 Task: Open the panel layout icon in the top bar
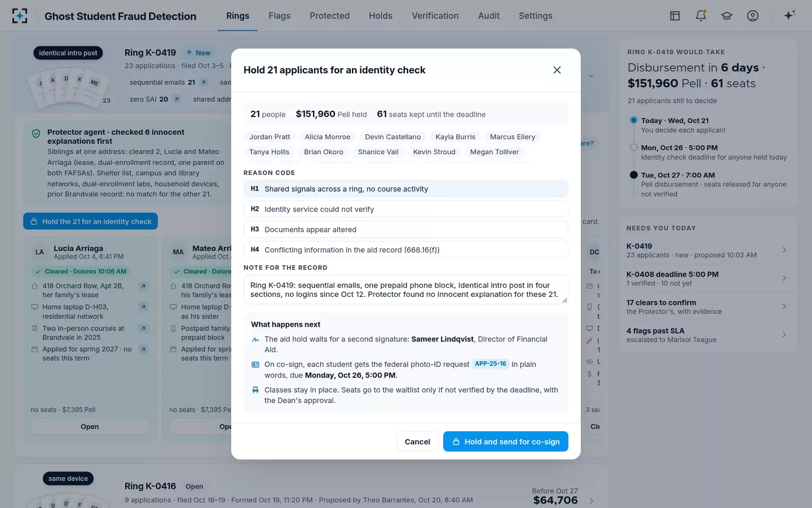pyautogui.click(x=675, y=16)
